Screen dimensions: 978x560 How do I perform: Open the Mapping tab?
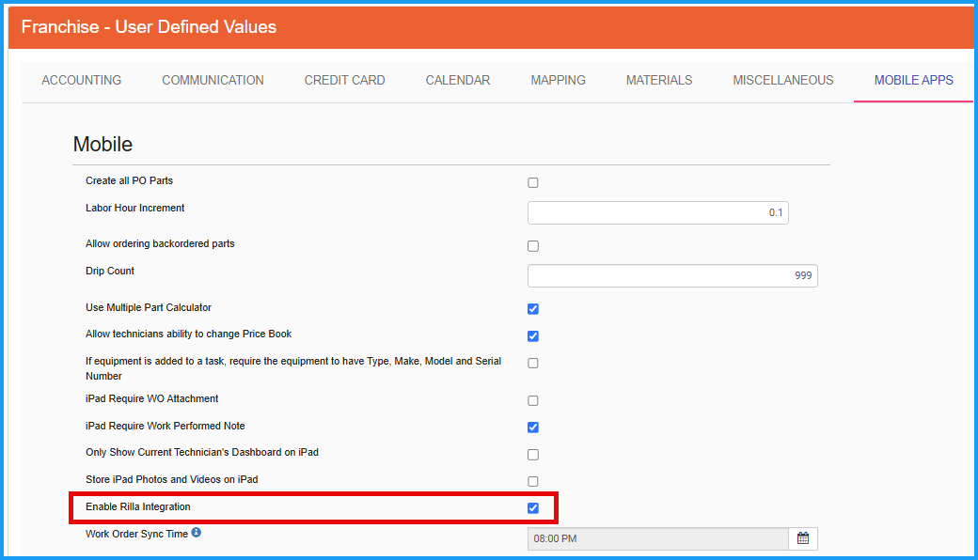coord(559,81)
